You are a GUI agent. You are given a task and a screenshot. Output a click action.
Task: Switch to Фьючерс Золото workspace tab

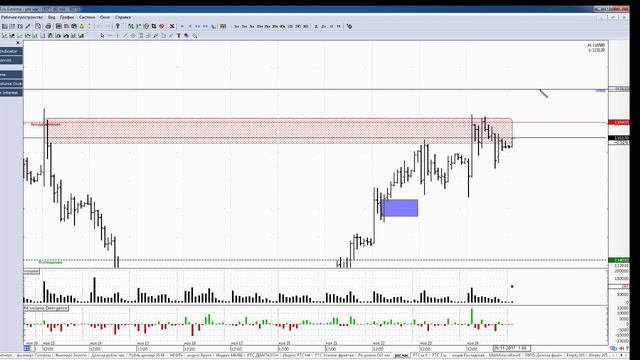[x=71, y=356]
